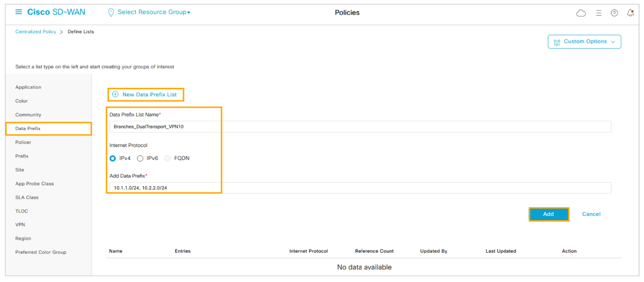Select the IPv6 radio button
Screen dimensions: 644x282
140,158
